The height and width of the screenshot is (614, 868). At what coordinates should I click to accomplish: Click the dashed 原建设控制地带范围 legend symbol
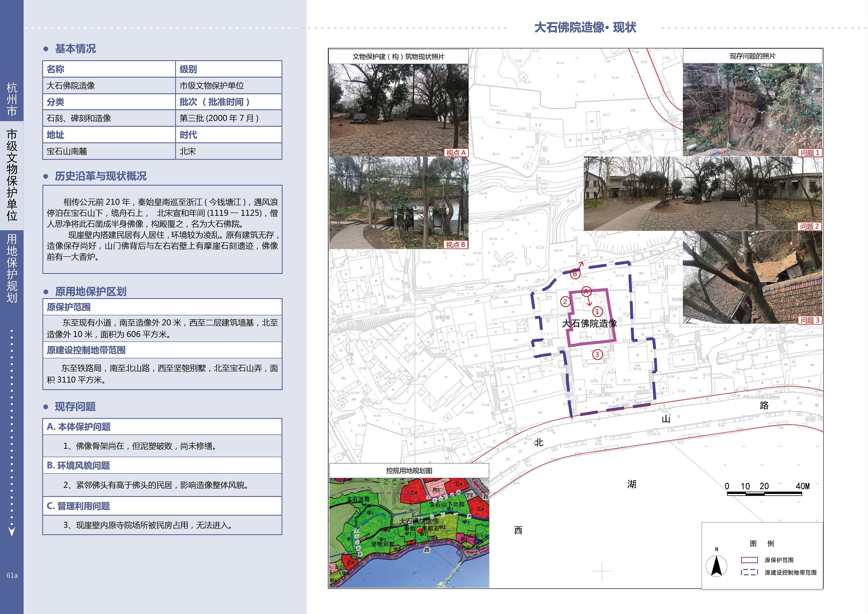point(749,572)
